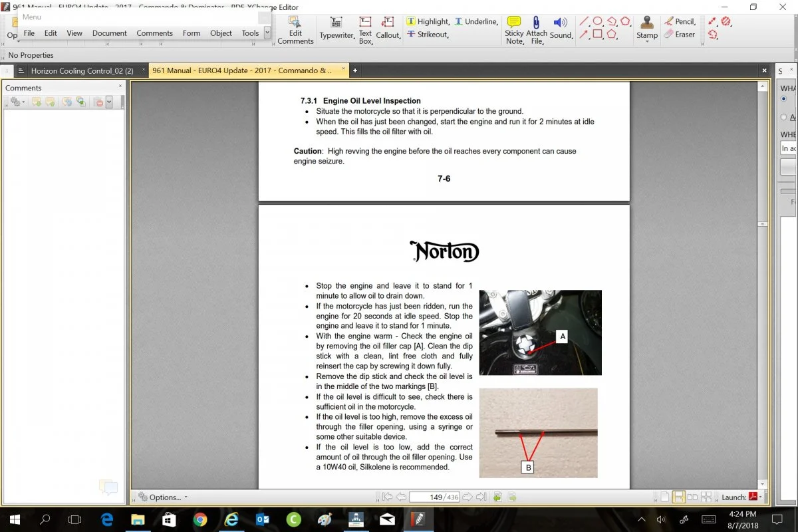Viewport: 798px width, 532px height.
Task: Select the Typewriter tool
Action: (336, 28)
